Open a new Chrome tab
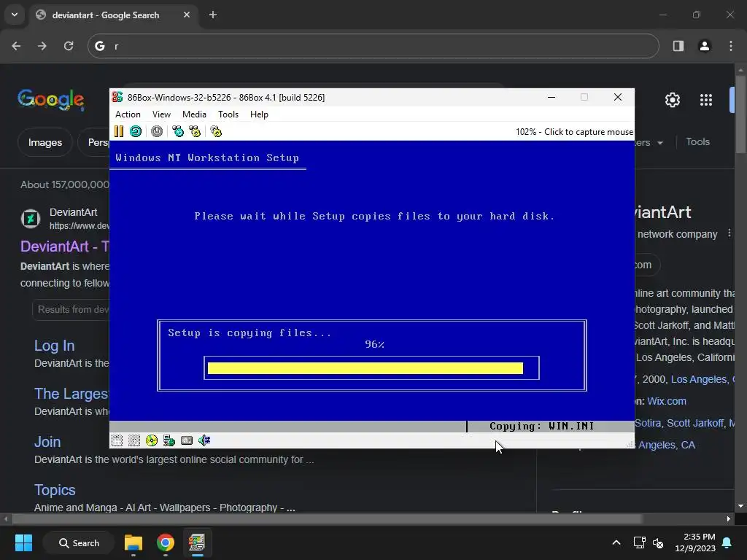Image resolution: width=747 pixels, height=560 pixels. click(213, 15)
